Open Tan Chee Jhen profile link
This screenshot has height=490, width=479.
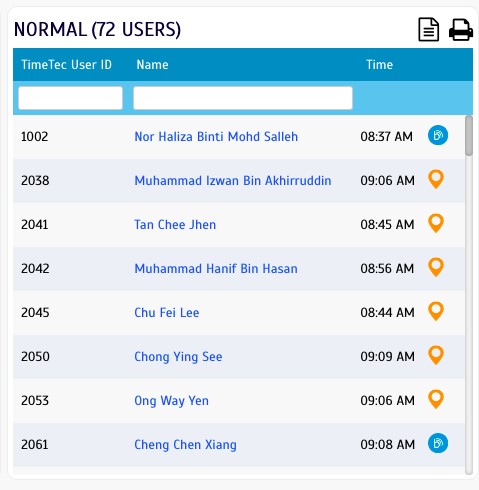click(x=175, y=225)
